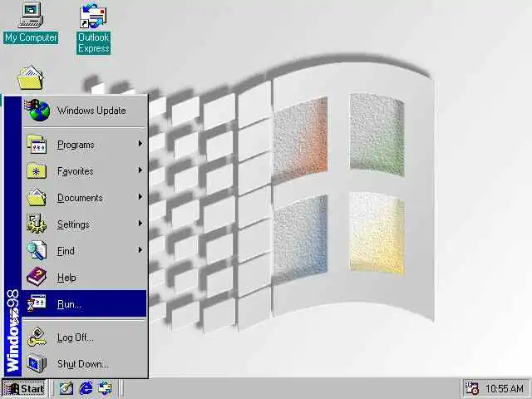The height and width of the screenshot is (399, 532).
Task: Launch Internet Explorer from quick launch
Action: (86, 388)
